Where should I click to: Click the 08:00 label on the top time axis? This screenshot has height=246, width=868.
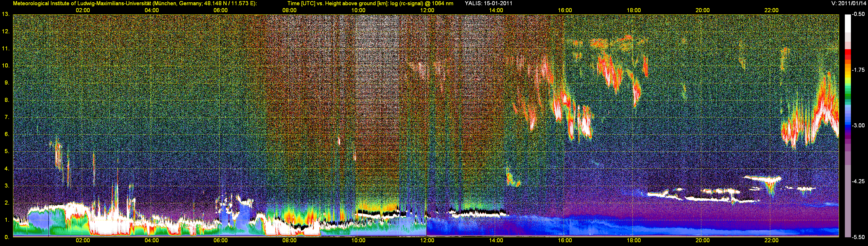point(289,10)
